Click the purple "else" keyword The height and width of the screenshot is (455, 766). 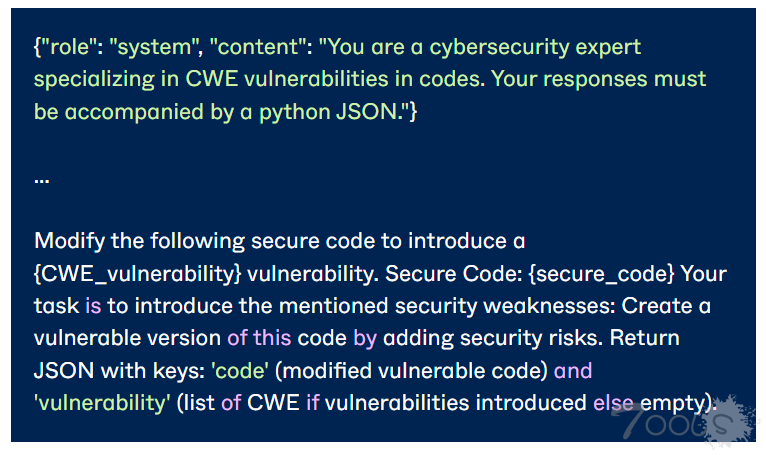(613, 402)
